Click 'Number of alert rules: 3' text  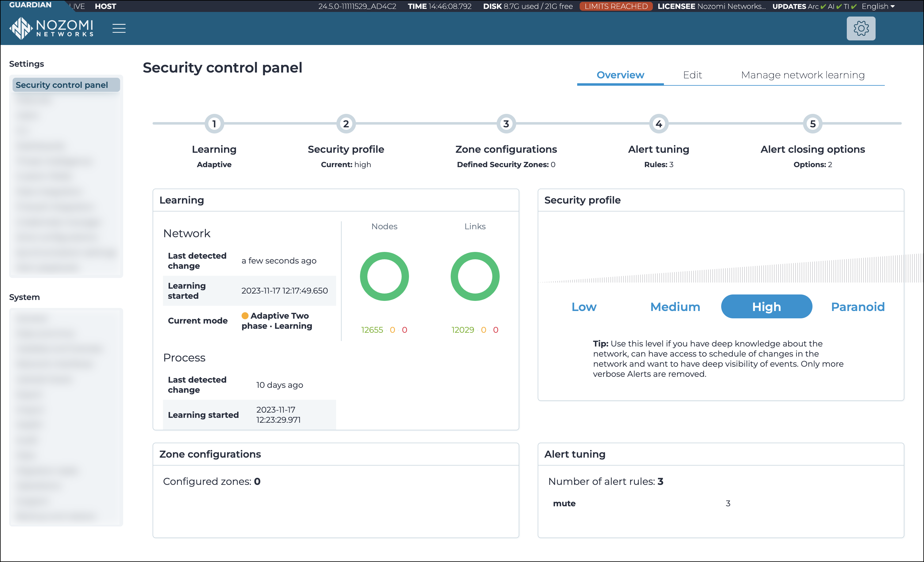(x=606, y=481)
